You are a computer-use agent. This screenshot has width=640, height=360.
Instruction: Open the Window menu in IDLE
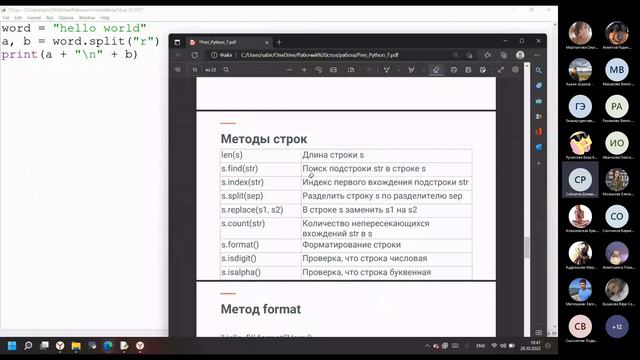click(x=87, y=18)
